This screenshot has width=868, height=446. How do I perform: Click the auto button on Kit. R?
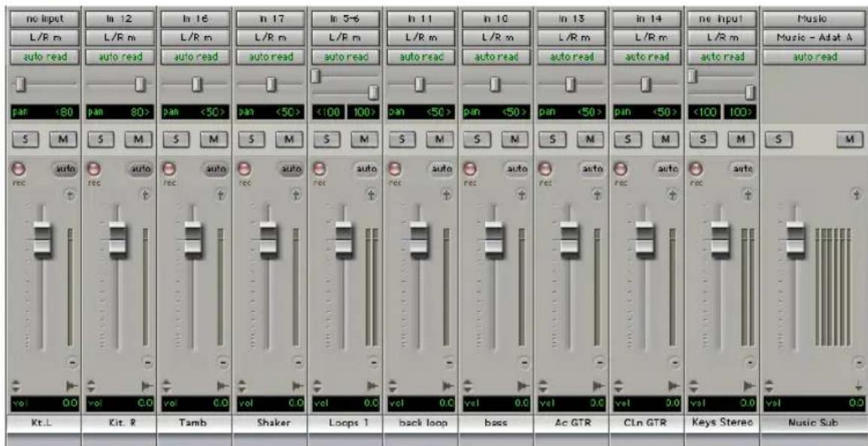pyautogui.click(x=141, y=168)
